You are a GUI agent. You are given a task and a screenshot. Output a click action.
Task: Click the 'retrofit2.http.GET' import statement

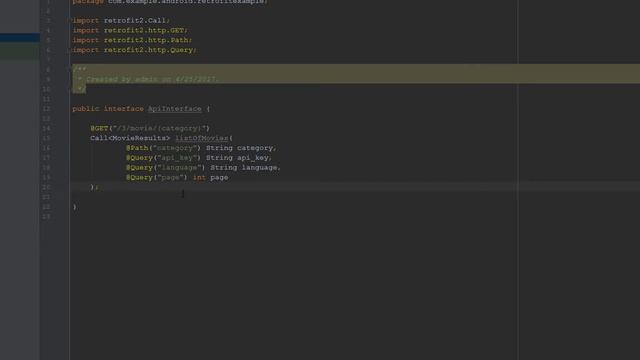(130, 30)
